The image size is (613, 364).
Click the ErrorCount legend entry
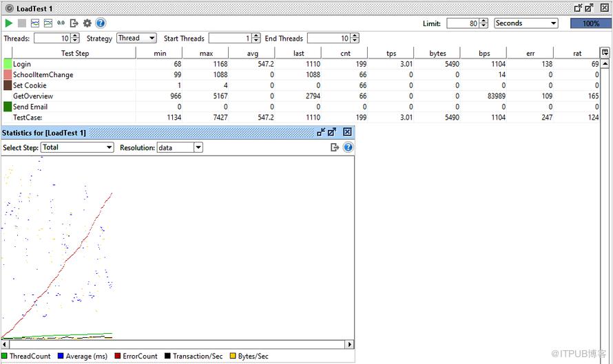[x=136, y=356]
